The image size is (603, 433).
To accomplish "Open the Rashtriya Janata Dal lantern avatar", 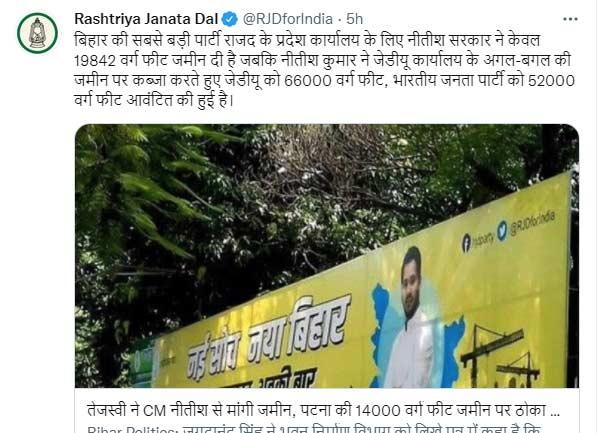I will (x=37, y=33).
